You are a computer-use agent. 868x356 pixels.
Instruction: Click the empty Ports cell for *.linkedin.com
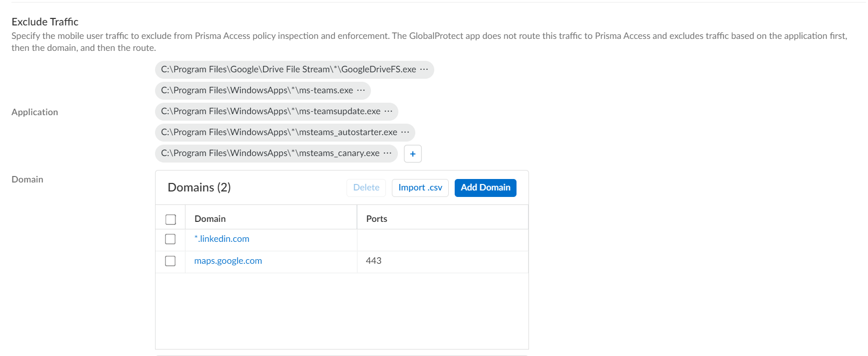pyautogui.click(x=442, y=239)
